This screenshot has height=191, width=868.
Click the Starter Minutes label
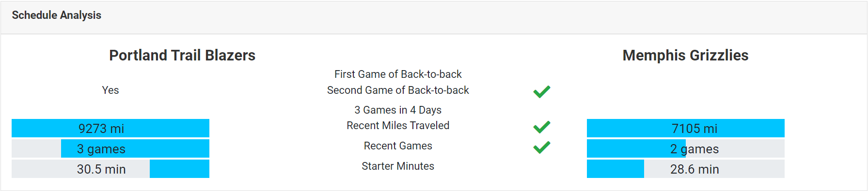pos(398,166)
